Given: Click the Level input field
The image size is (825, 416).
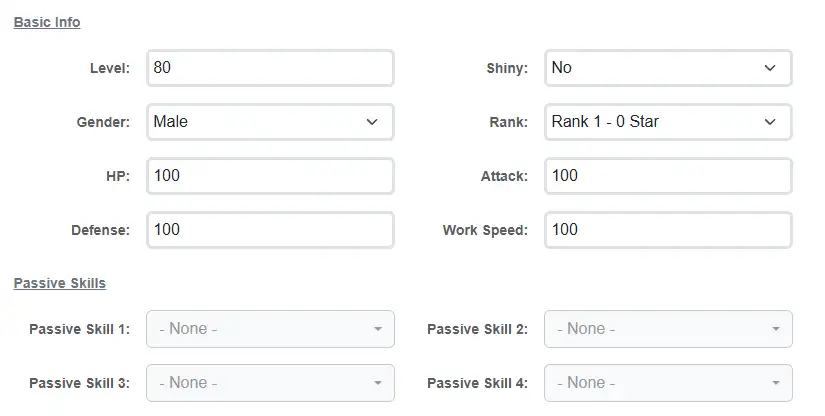Looking at the screenshot, I should (x=270, y=68).
